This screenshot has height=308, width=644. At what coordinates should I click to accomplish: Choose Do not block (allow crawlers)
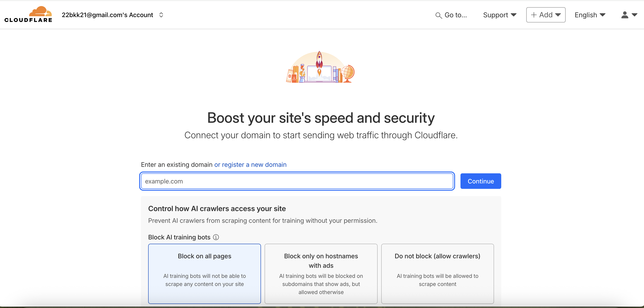(x=437, y=274)
